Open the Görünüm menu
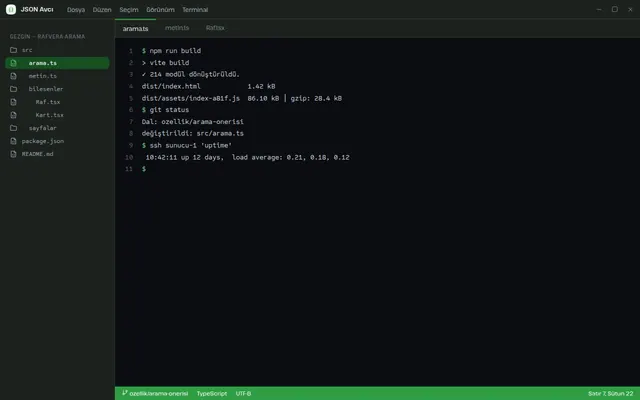The width and height of the screenshot is (640, 400). click(160, 10)
